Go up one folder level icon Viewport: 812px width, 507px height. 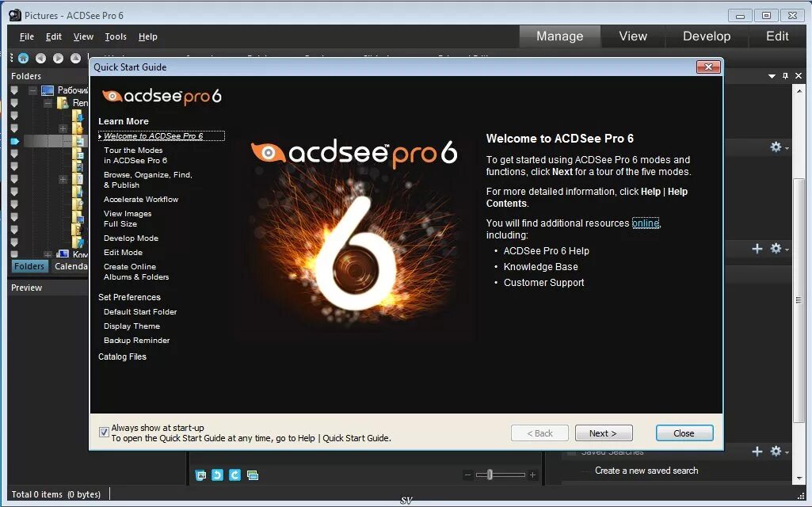click(75, 58)
